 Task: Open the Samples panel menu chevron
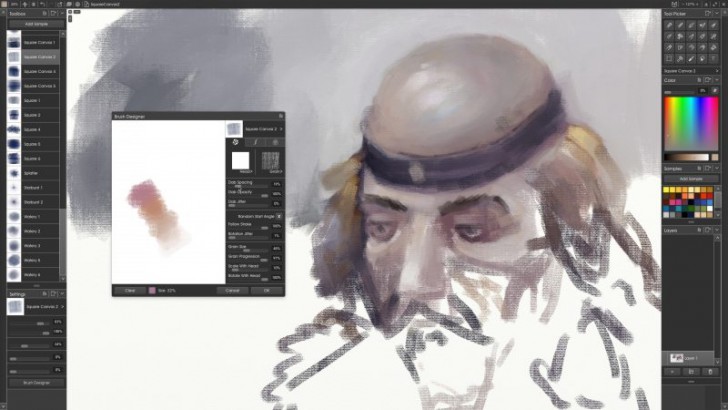click(x=716, y=169)
